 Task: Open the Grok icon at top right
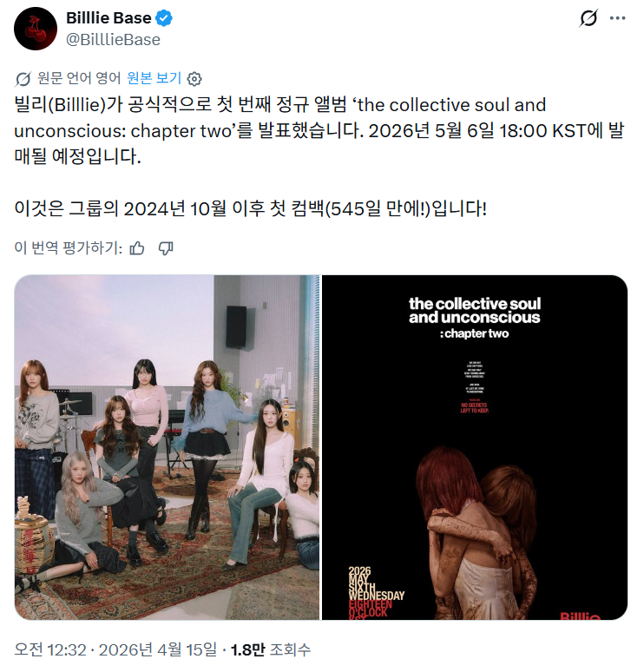(588, 18)
